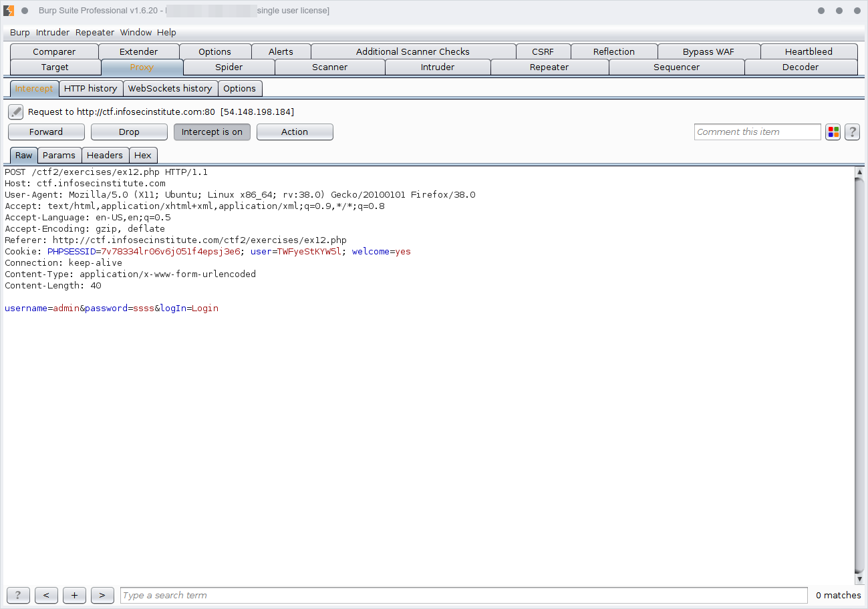Click the plus search options button

(x=74, y=595)
